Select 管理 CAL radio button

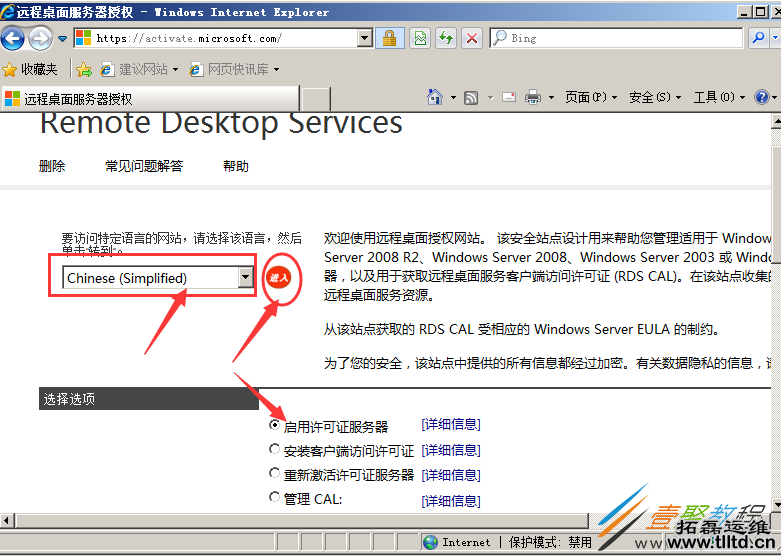coord(274,497)
